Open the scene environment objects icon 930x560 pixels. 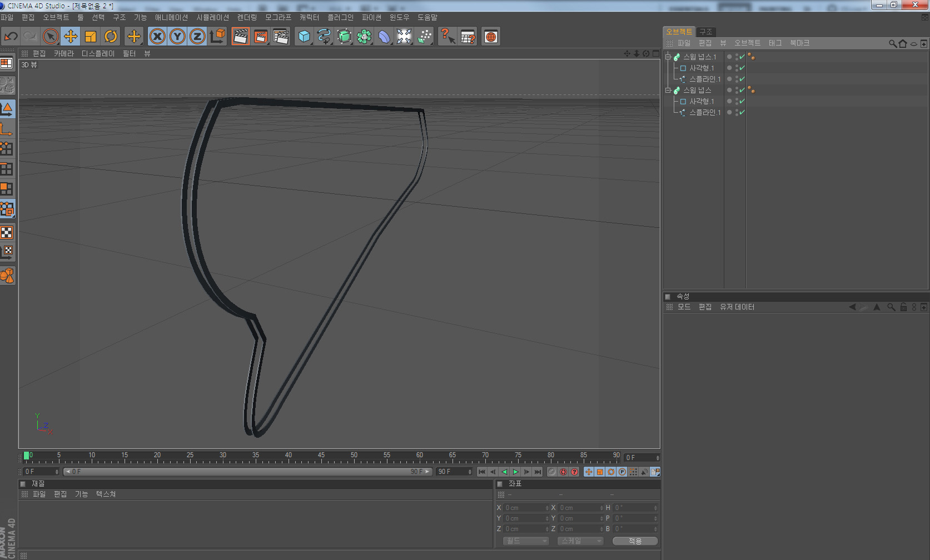click(404, 37)
